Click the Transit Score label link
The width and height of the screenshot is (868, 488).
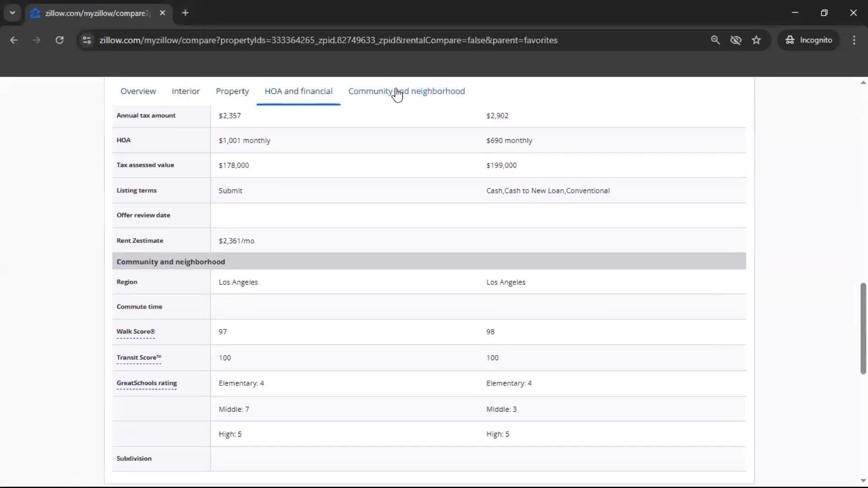(x=138, y=357)
